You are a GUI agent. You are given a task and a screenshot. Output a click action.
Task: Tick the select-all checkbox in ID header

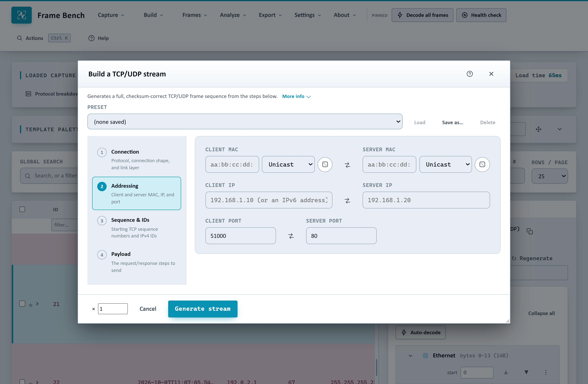pos(22,209)
